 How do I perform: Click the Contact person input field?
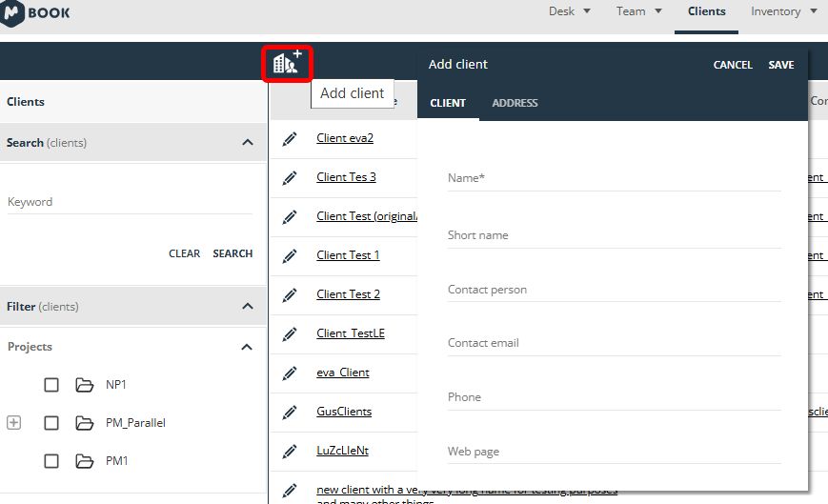615,290
